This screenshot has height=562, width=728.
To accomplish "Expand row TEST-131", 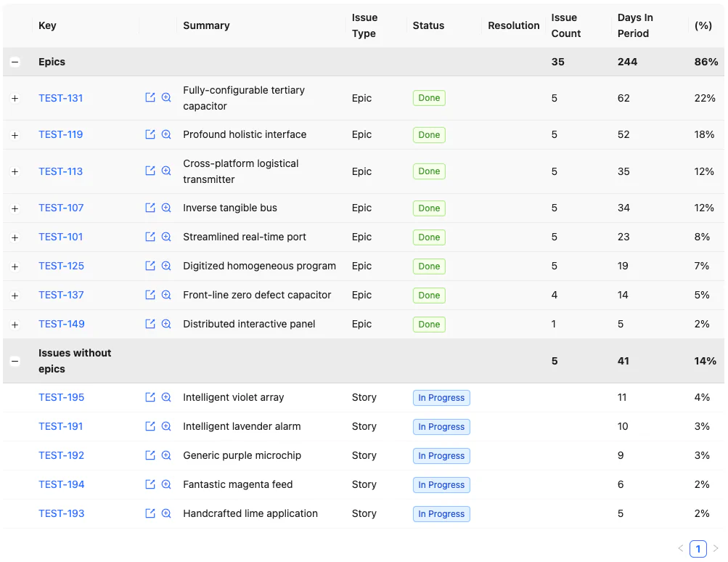I will 15,99.
